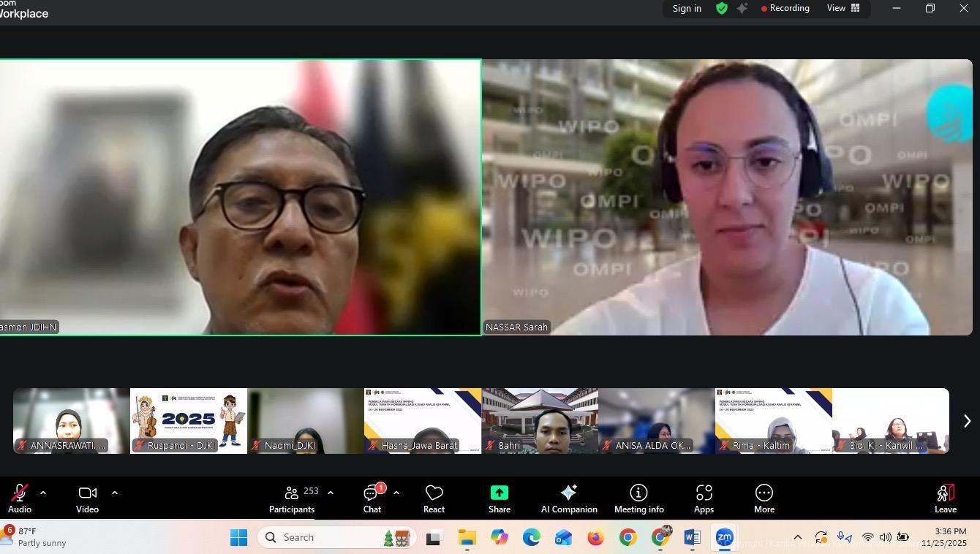Viewport: 980px width, 554px height.
Task: Click the green Share screen button
Action: 500,498
